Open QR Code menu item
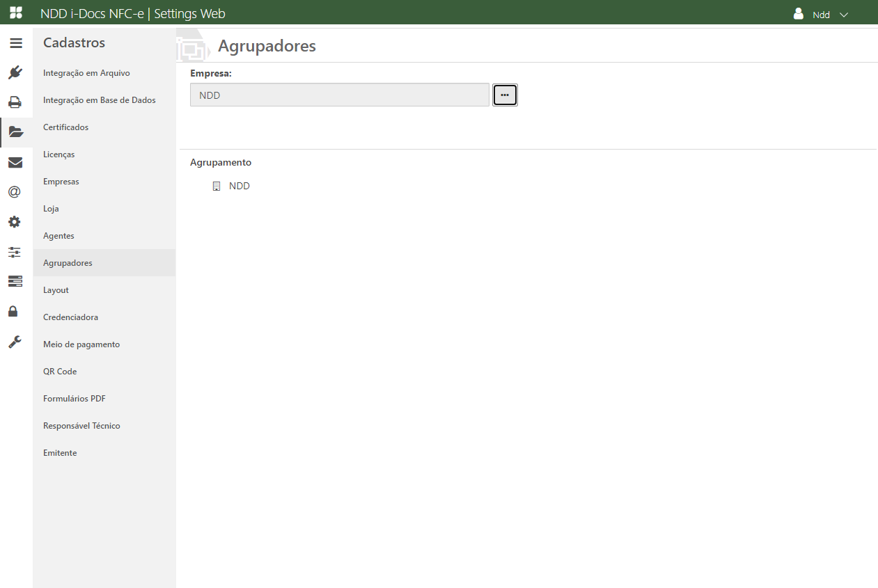Viewport: 878px width, 588px height. [x=104, y=372]
